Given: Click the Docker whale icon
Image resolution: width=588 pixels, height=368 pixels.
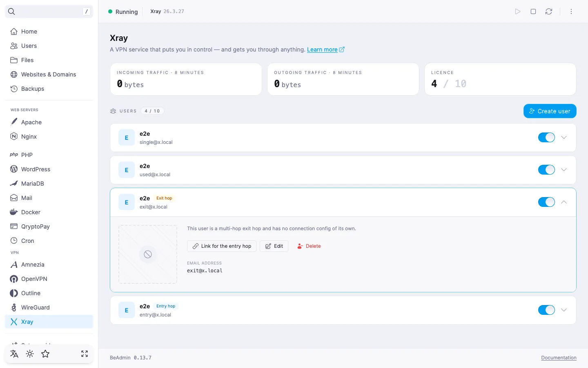Looking at the screenshot, I should click(14, 212).
